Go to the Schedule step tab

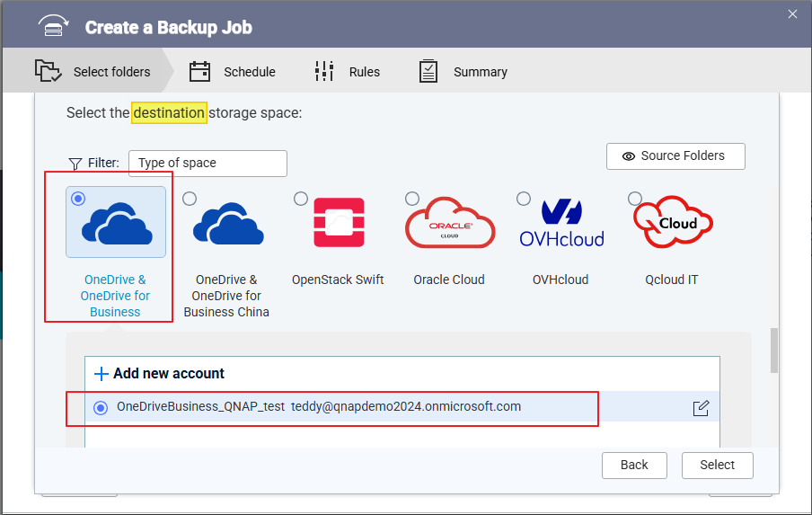232,72
